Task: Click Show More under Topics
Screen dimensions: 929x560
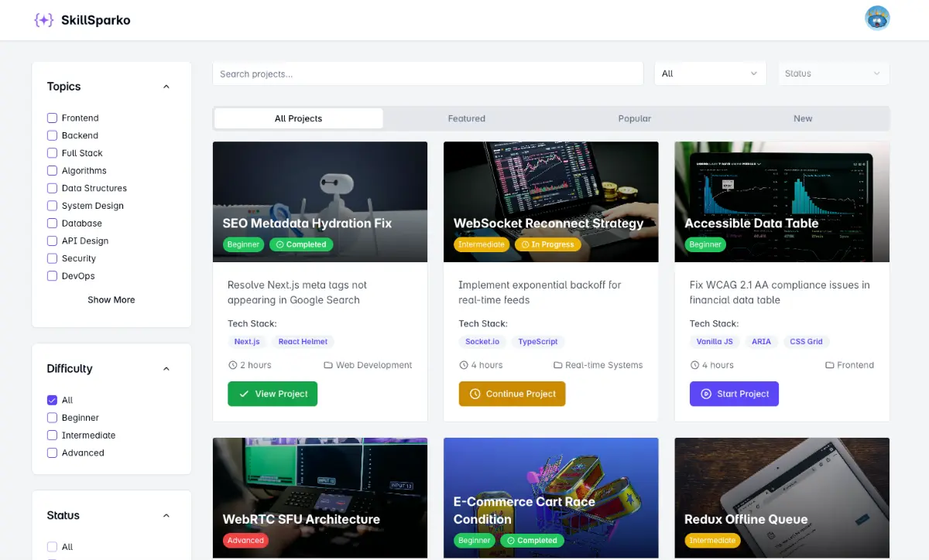Action: (x=111, y=300)
